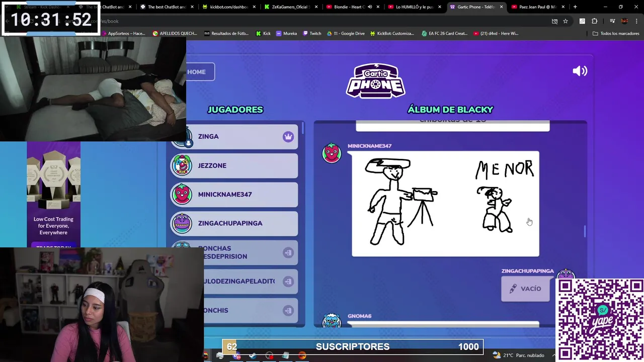The width and height of the screenshot is (644, 362).
Task: Click the exit icon on RONCHAS ESDEPRISION row
Action: [x=288, y=252]
